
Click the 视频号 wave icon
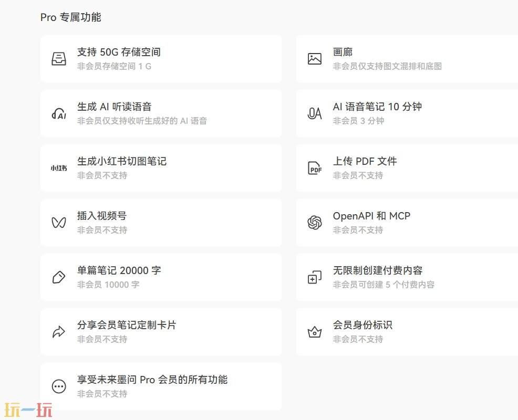(x=58, y=222)
